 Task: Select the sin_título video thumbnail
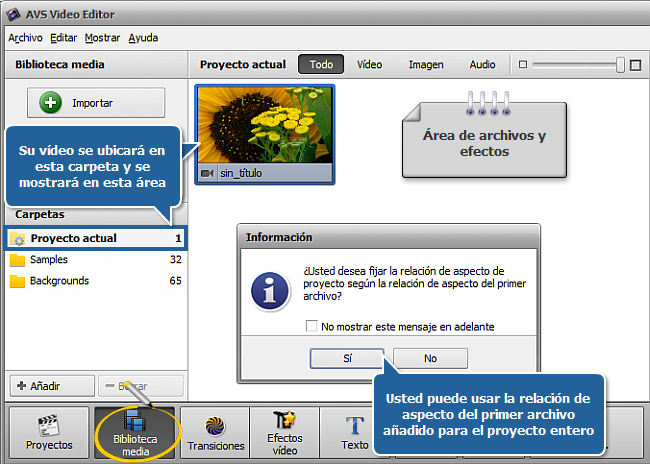[x=265, y=134]
